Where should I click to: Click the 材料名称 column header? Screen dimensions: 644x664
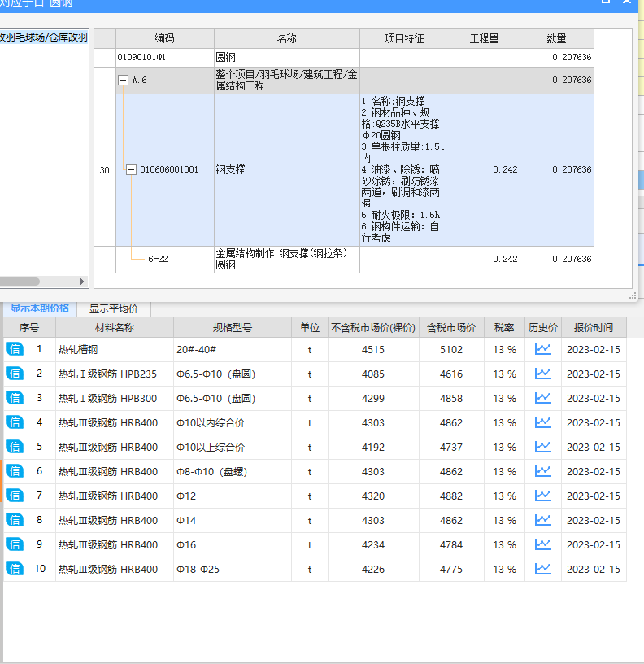114,327
